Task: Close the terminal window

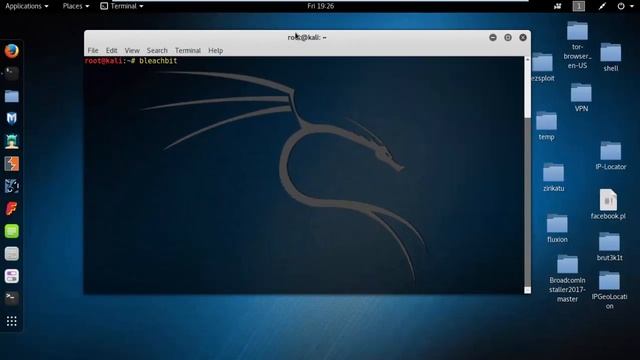Action: [523, 38]
